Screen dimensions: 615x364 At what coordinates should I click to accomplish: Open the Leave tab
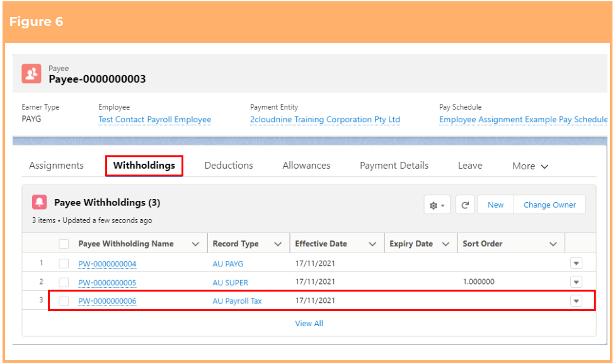pos(470,166)
